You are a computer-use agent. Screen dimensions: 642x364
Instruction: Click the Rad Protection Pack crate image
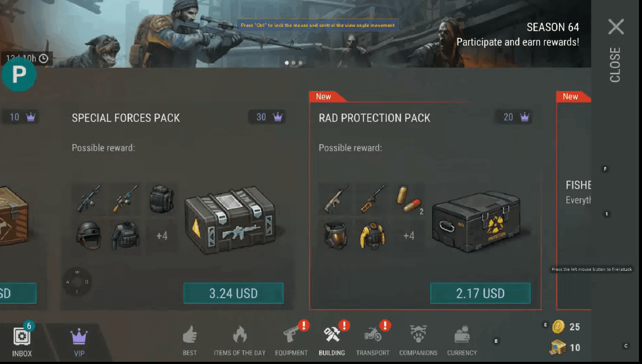[x=476, y=221]
